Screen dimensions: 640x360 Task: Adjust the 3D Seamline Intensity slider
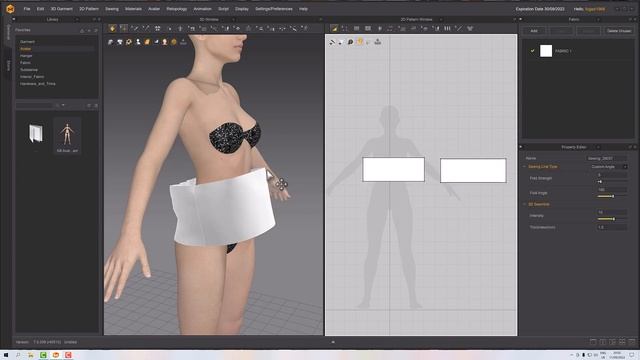612,219
